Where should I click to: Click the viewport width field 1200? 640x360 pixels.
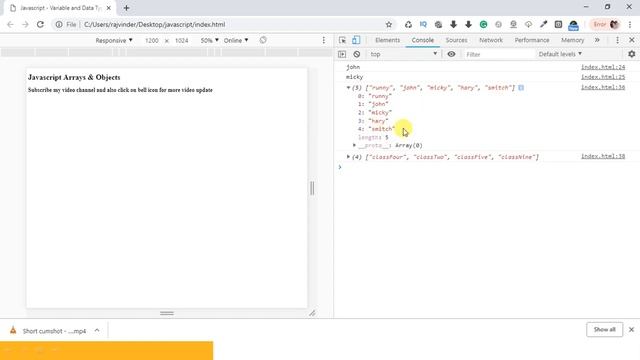[x=151, y=40]
